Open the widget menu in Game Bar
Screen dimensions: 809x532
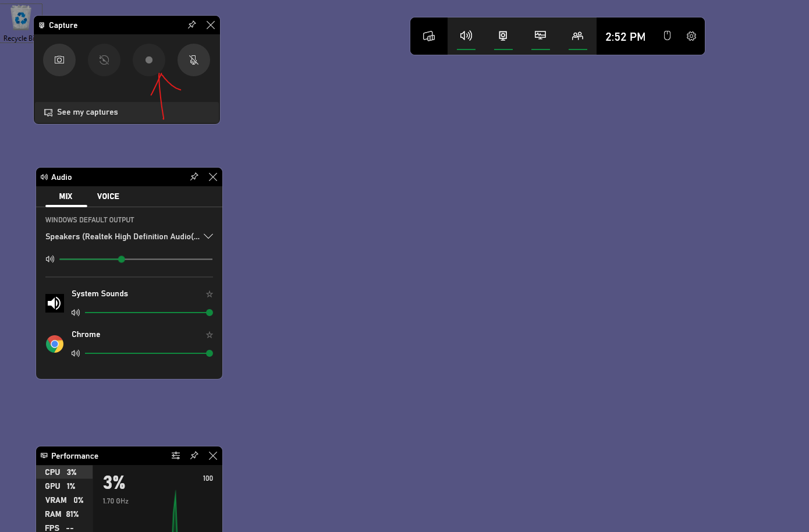429,36
